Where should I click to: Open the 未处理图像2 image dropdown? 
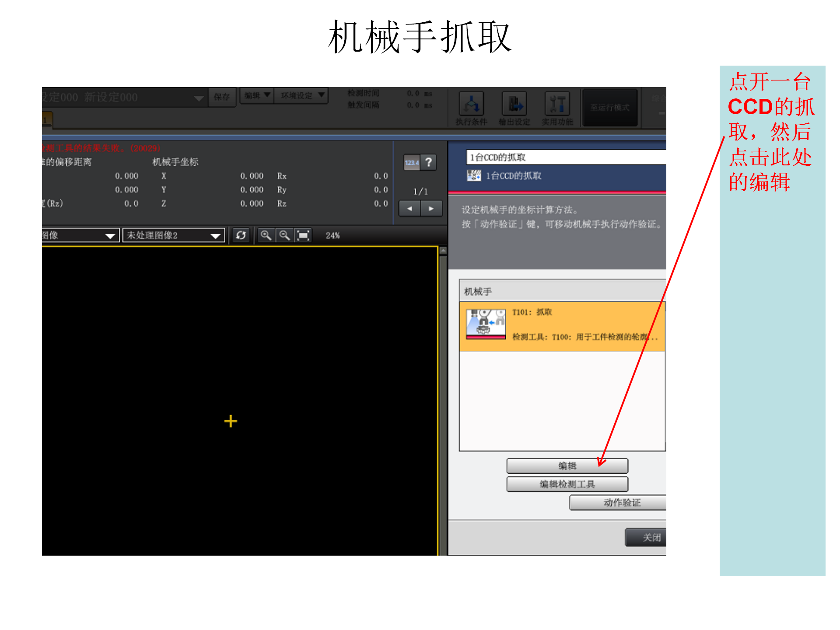[174, 235]
